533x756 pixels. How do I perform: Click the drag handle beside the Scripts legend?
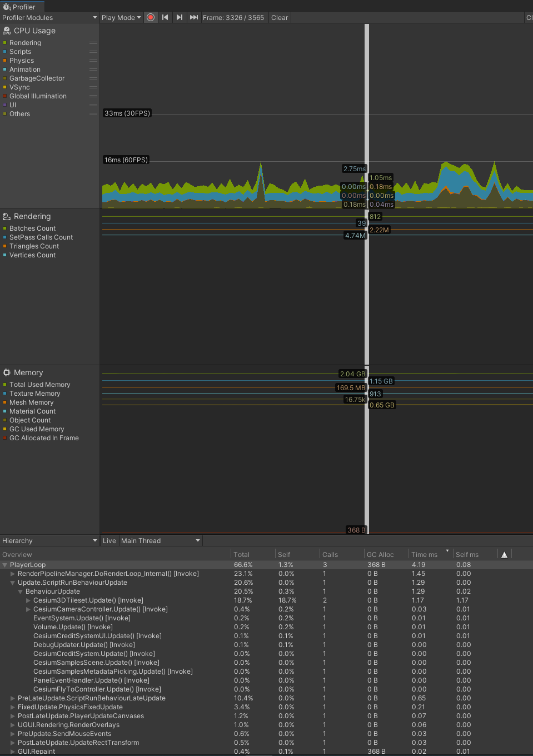[93, 51]
